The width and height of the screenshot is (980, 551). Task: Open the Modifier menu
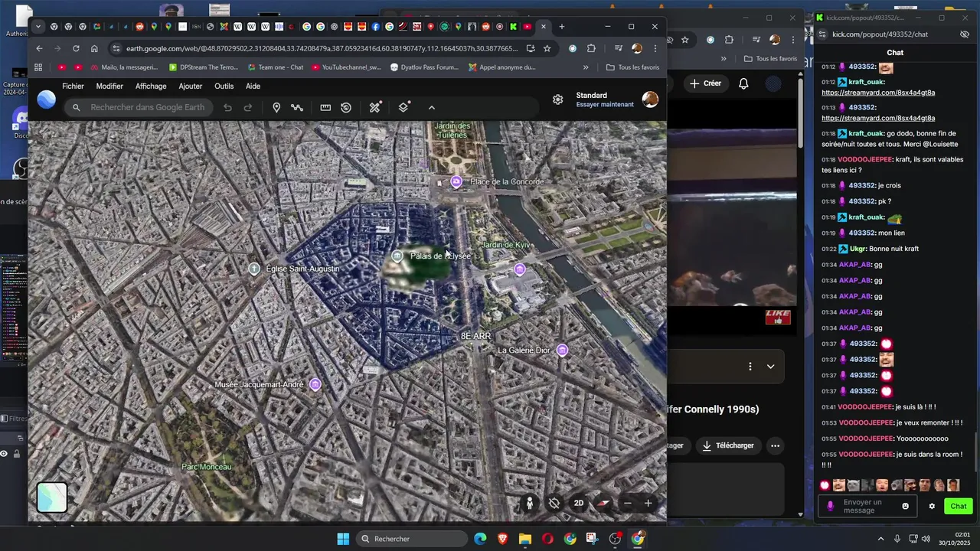point(109,86)
